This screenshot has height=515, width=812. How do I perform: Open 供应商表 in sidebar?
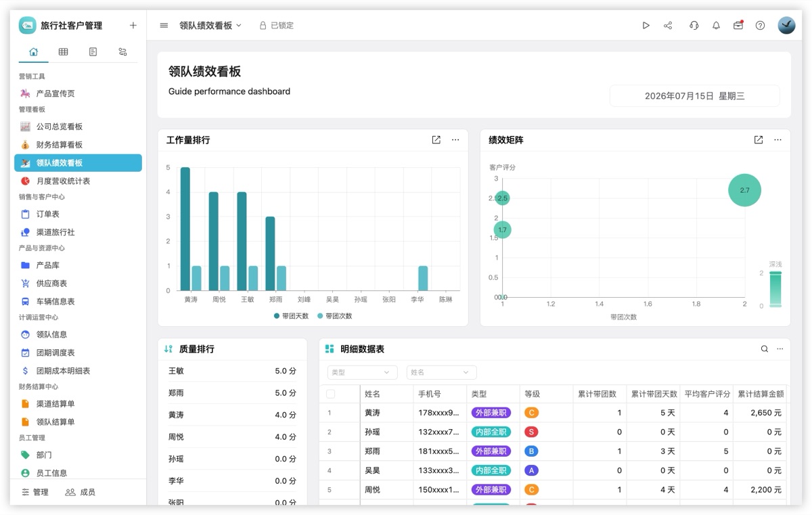(x=78, y=284)
